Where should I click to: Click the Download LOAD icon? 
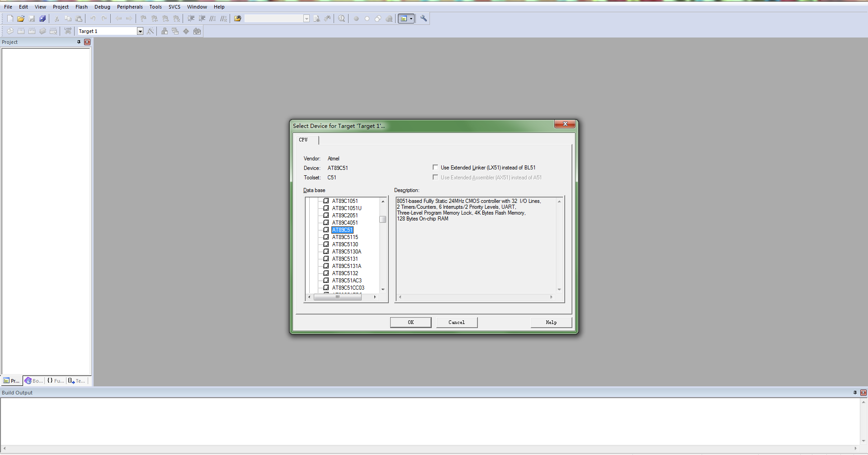(68, 31)
